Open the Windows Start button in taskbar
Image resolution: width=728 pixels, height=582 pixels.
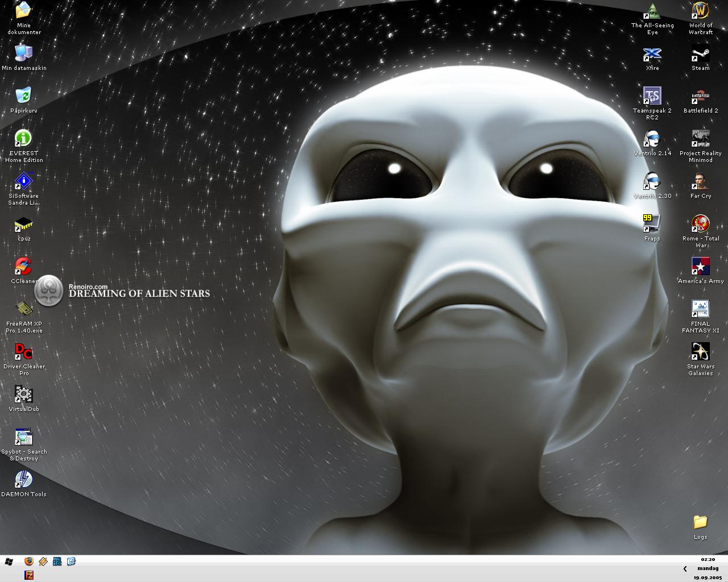point(9,562)
